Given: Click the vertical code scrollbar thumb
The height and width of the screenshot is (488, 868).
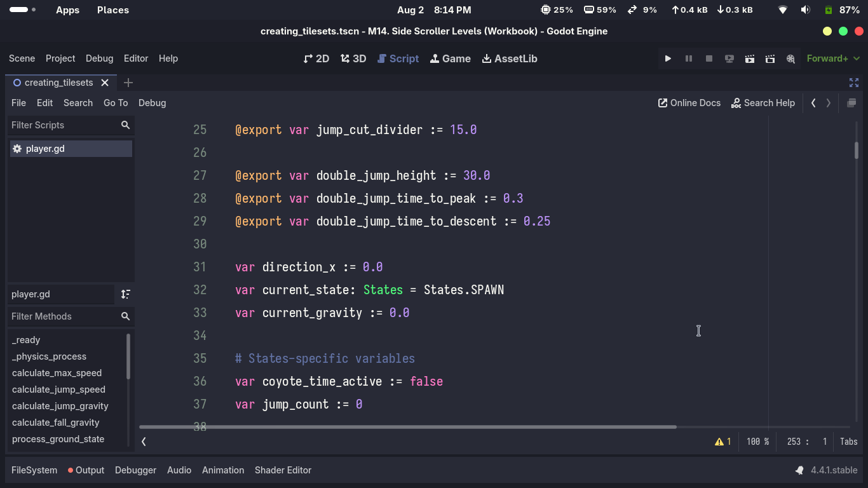Looking at the screenshot, I should tap(857, 150).
